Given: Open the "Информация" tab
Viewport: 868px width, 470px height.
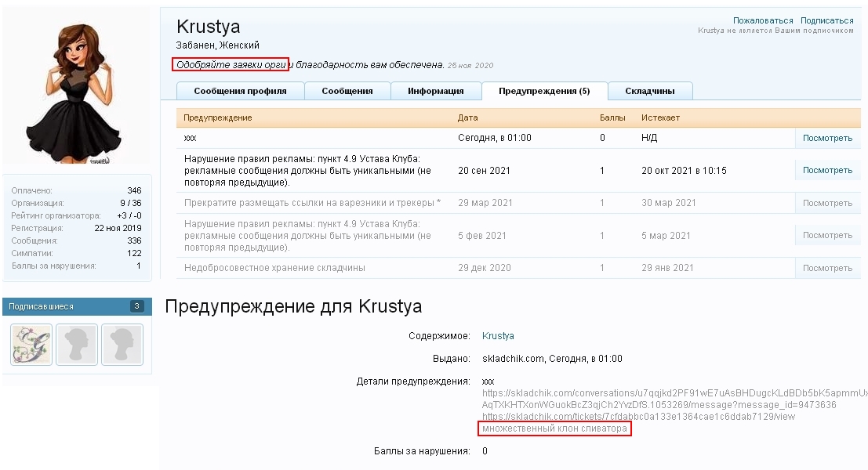Looking at the screenshot, I should (x=436, y=91).
